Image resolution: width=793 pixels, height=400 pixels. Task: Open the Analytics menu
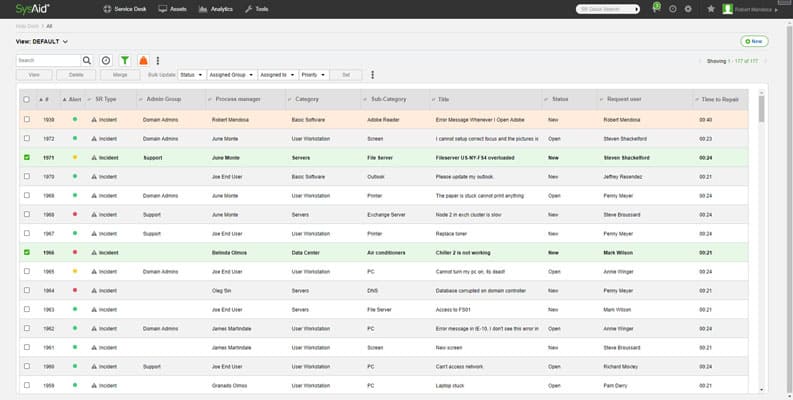click(x=216, y=9)
